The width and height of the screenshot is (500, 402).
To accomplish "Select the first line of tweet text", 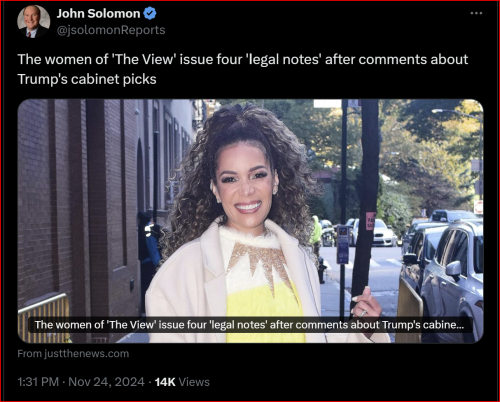I will click(x=243, y=59).
